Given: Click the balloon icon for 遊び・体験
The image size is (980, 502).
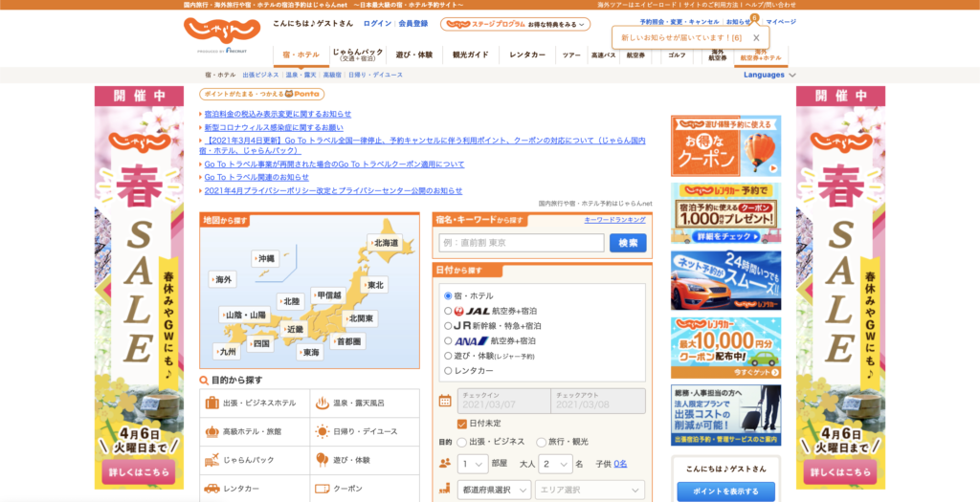Looking at the screenshot, I should pyautogui.click(x=322, y=460).
